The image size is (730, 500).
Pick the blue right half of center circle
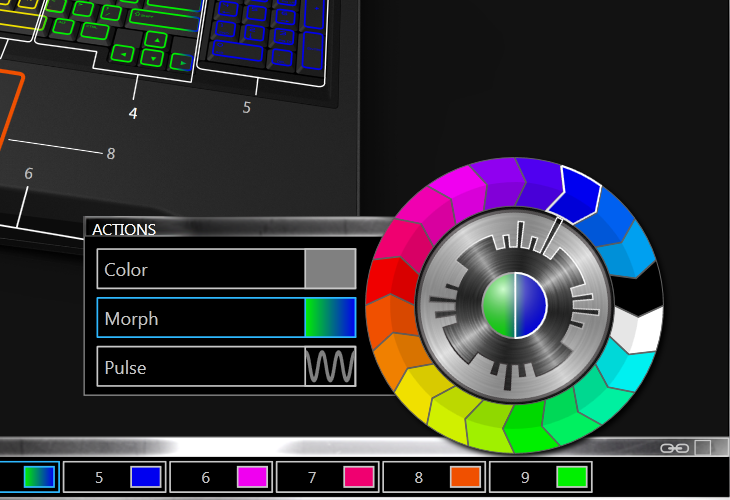[x=530, y=304]
